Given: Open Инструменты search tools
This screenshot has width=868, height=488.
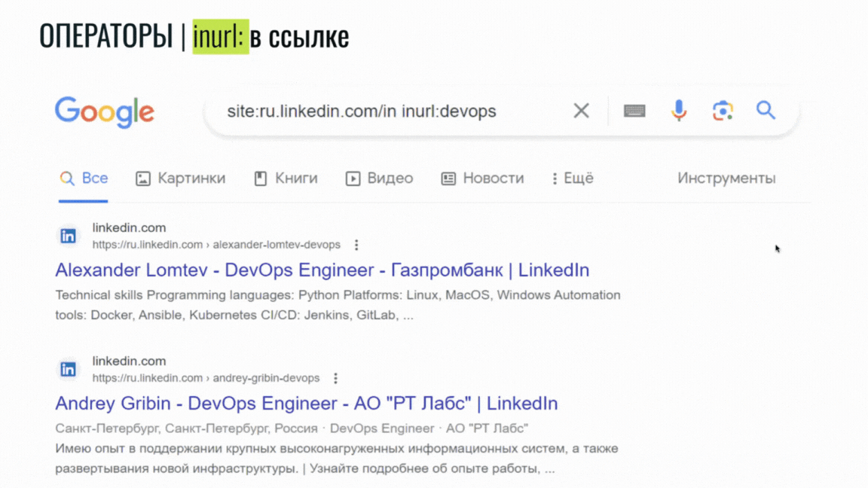Looking at the screenshot, I should click(x=726, y=178).
